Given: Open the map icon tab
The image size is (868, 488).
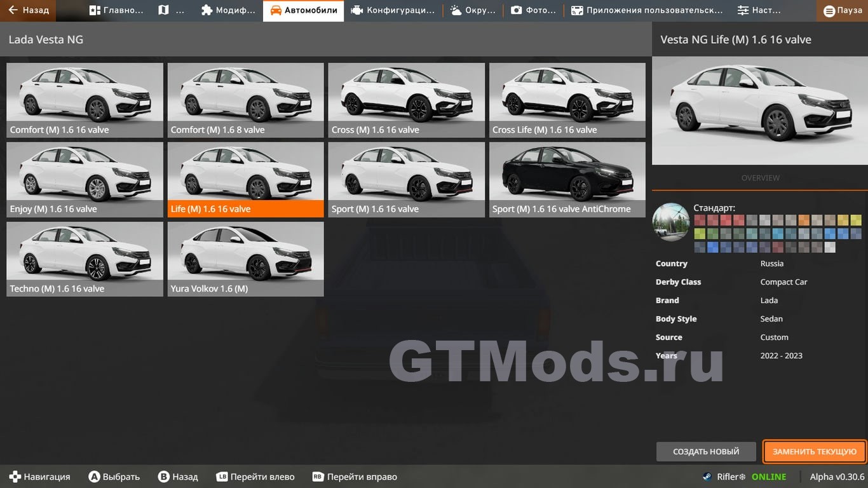Looking at the screenshot, I should tap(171, 10).
